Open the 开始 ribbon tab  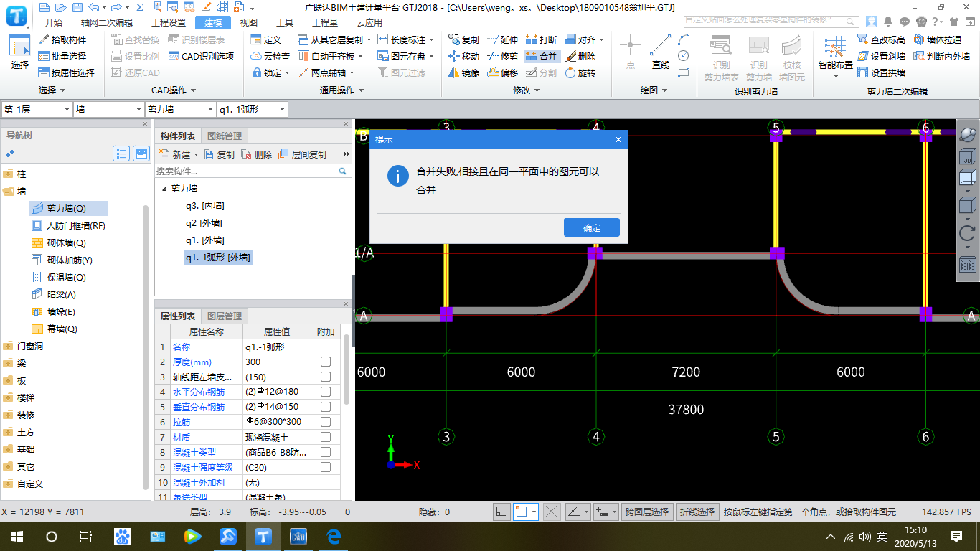coord(53,22)
